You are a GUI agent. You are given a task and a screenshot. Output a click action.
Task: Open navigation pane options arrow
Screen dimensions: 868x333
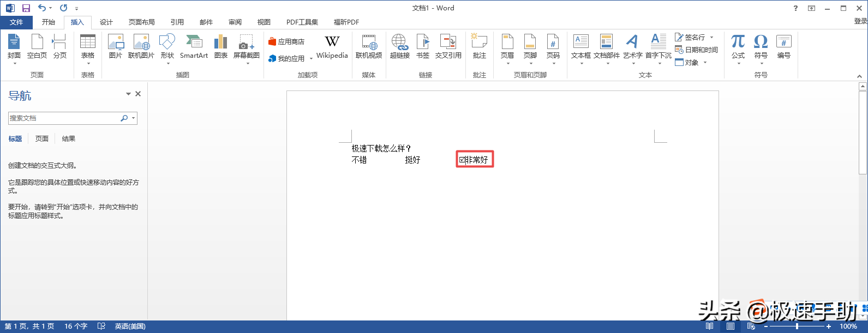point(129,94)
